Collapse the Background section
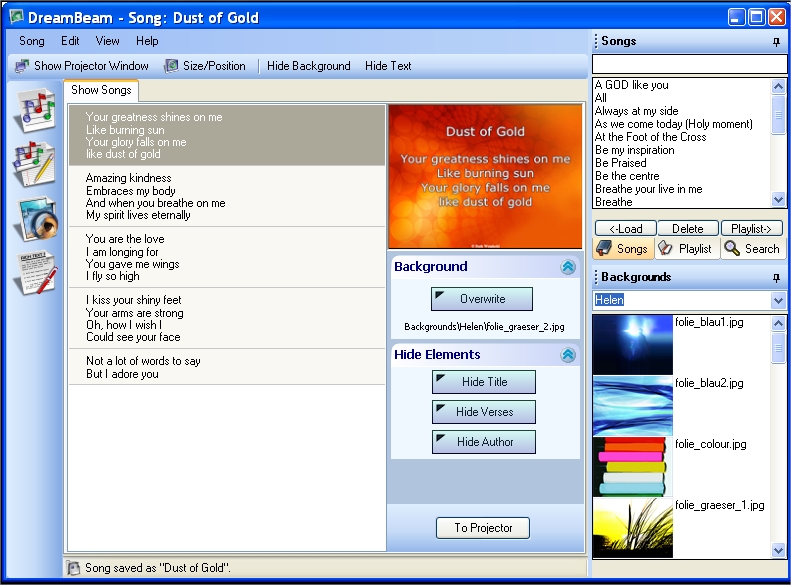This screenshot has width=791, height=585. [x=568, y=267]
